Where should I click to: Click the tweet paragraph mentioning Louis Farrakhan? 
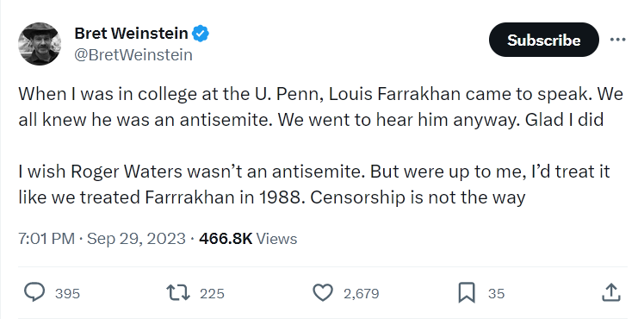tap(321, 107)
